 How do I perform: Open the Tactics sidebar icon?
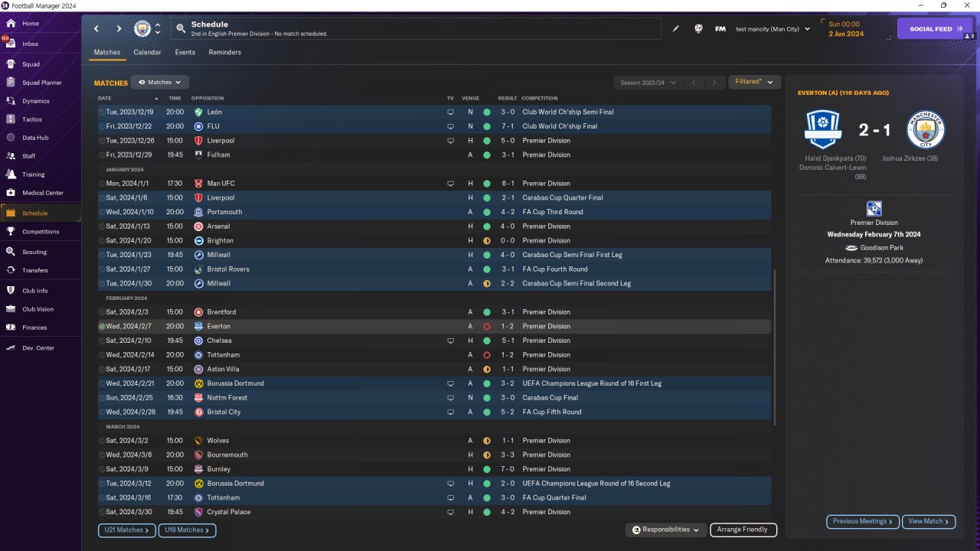(11, 119)
